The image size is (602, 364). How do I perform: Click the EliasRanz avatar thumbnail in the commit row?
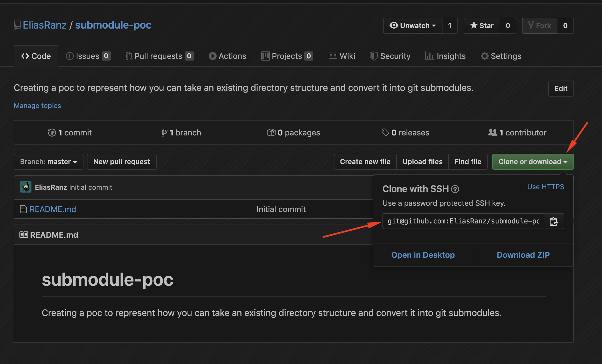coord(26,187)
